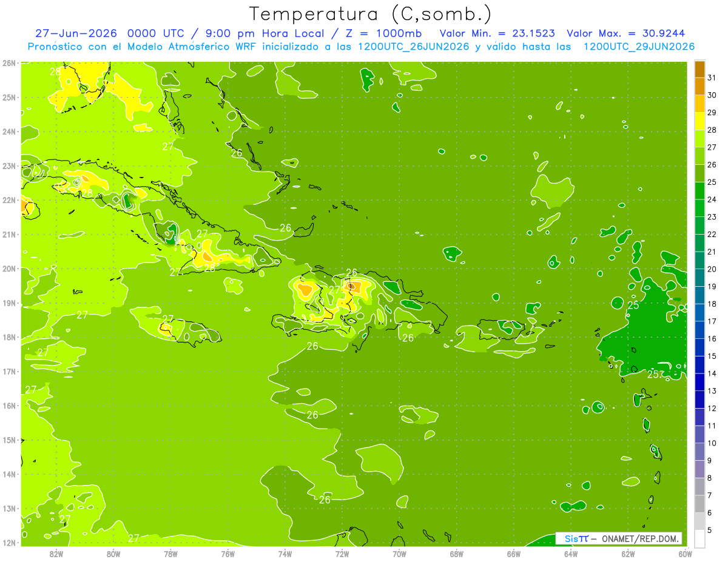Click the colorbar label '20'

point(712,269)
